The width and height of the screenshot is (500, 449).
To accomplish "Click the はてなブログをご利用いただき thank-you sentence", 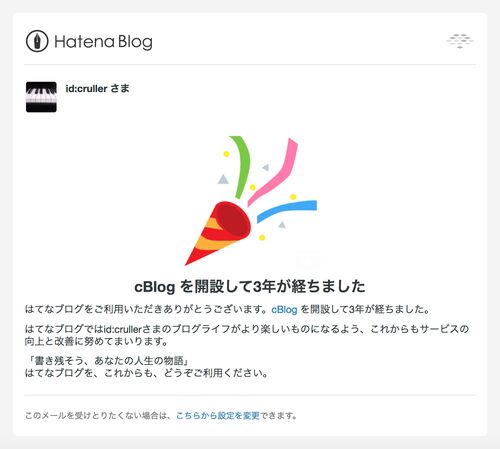I will coord(146,309).
